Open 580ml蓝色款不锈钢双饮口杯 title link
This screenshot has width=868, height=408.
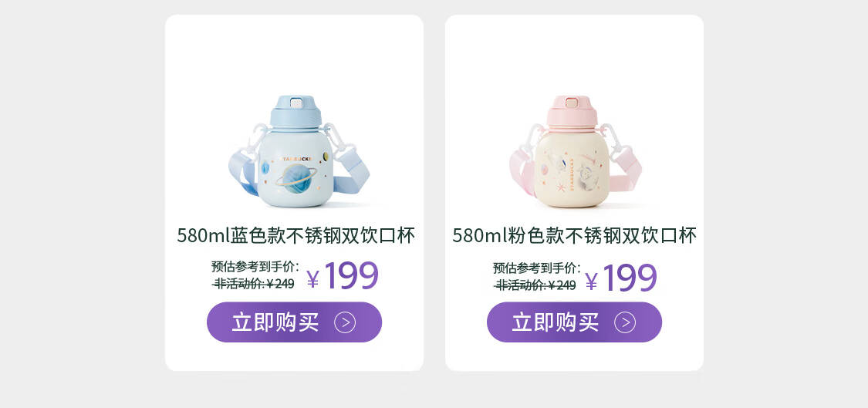296,236
